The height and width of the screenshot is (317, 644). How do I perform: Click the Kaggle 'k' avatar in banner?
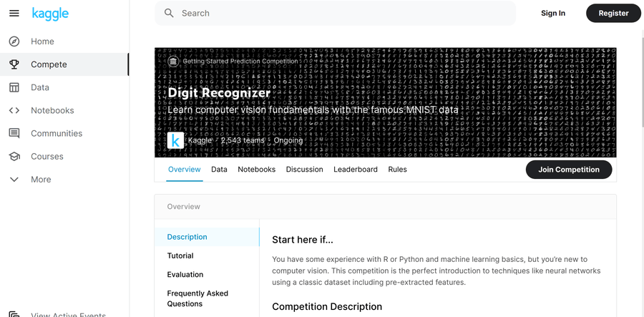[175, 141]
